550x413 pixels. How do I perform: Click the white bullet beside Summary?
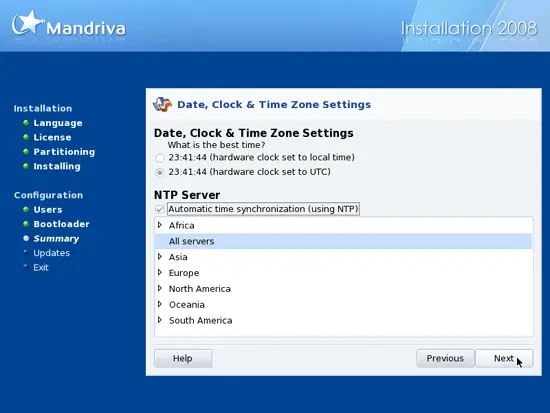click(26, 238)
